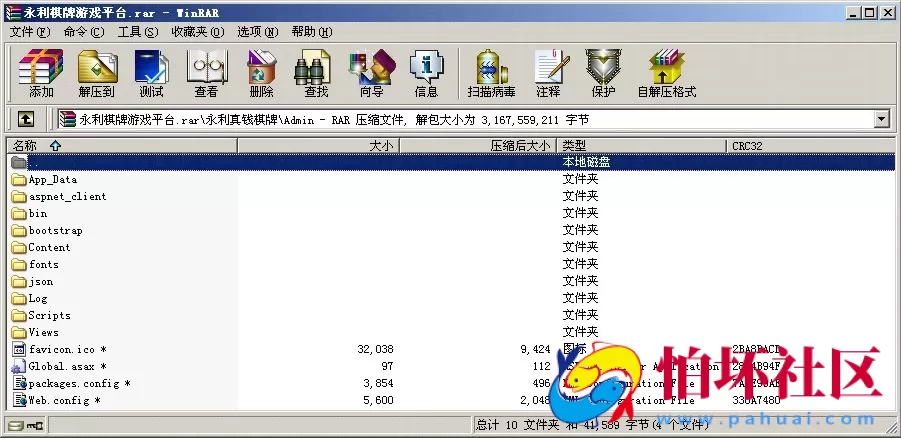Click the 解压到 (Extract to) toolbar icon
The height and width of the screenshot is (438, 901).
pos(97,74)
